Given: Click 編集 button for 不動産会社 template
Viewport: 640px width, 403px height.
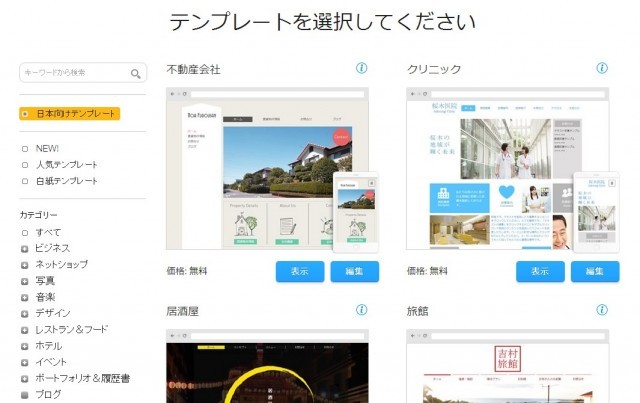Looking at the screenshot, I should tap(355, 271).
